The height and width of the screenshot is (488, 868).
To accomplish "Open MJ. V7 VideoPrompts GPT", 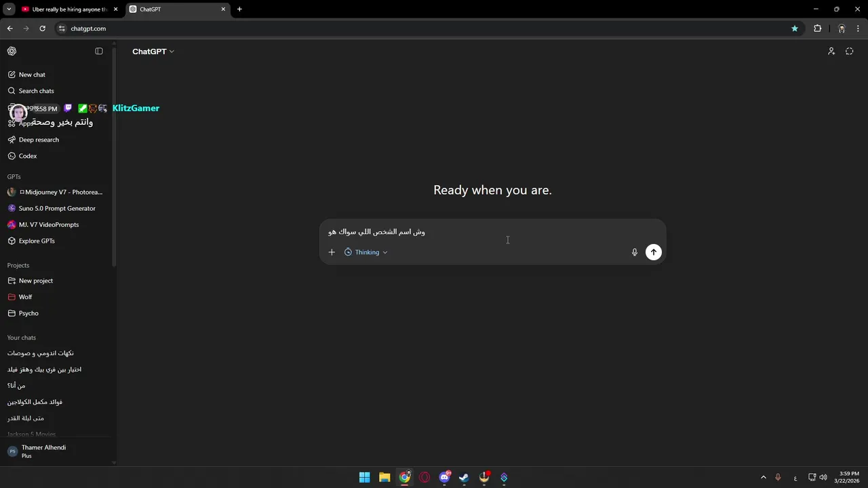I will point(57,224).
